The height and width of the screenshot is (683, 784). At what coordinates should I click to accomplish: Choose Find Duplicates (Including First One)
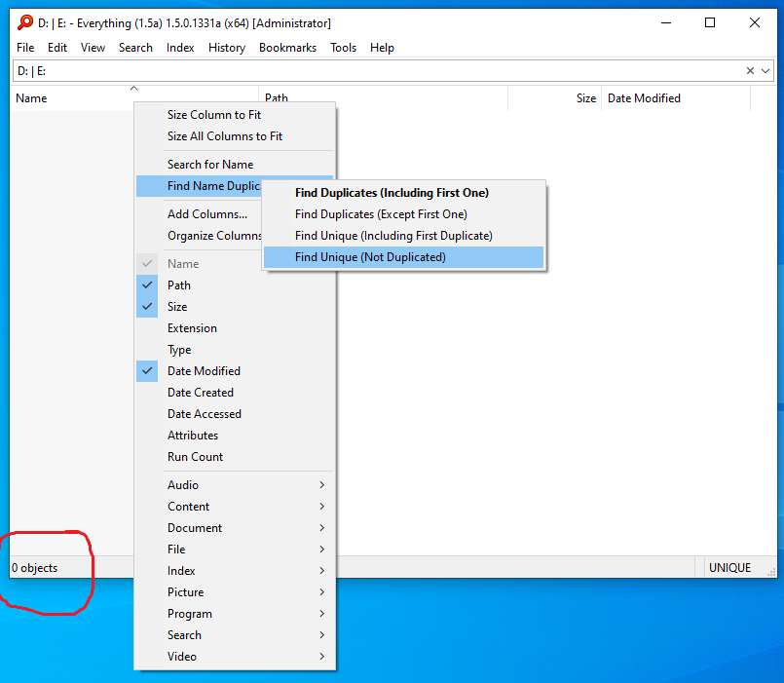(x=403, y=193)
